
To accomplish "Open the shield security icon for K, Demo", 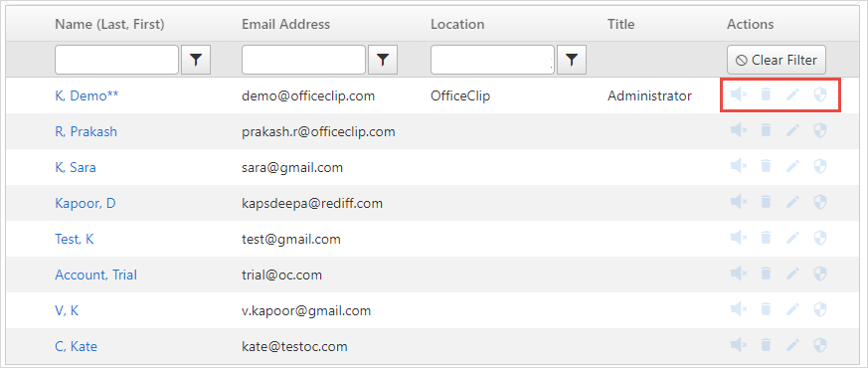I will click(x=820, y=95).
